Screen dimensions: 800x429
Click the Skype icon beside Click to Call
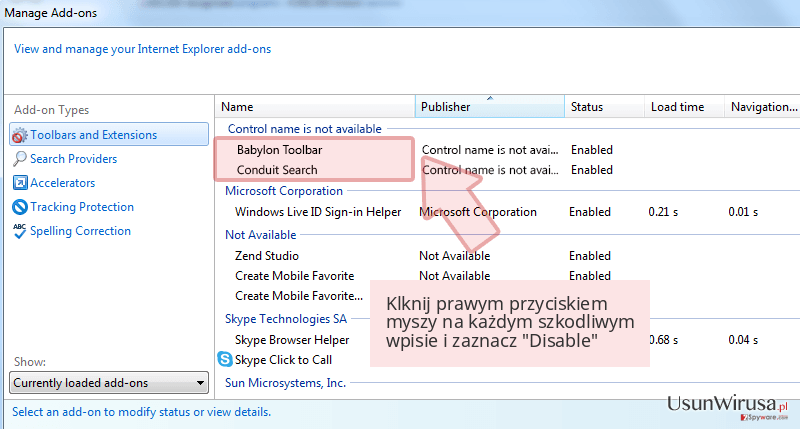225,359
